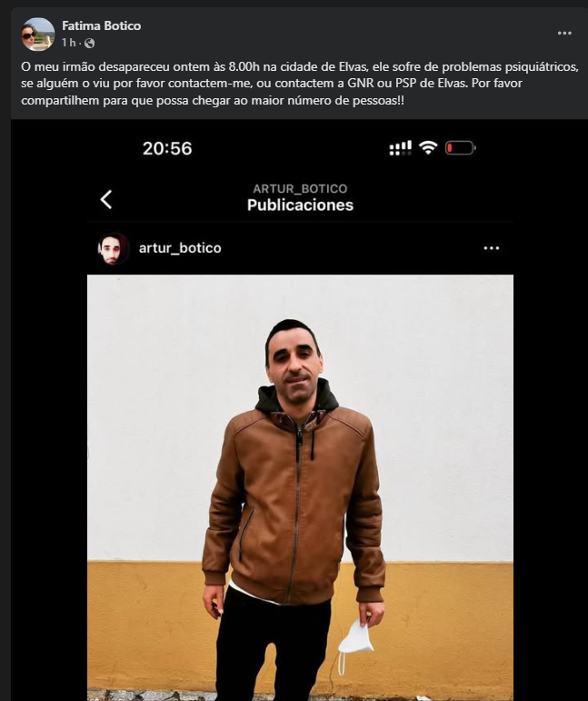Tap the back chevron in embedded screenshot

coord(106,199)
